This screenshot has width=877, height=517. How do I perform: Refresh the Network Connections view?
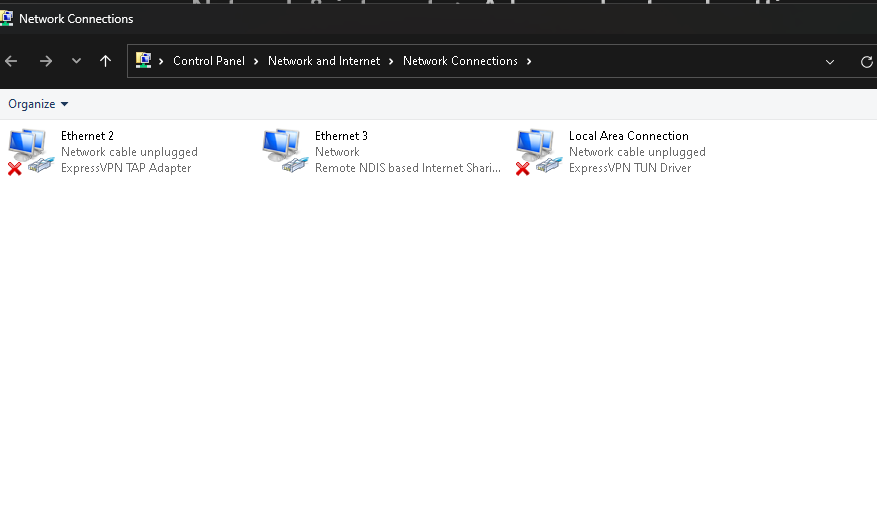866,62
